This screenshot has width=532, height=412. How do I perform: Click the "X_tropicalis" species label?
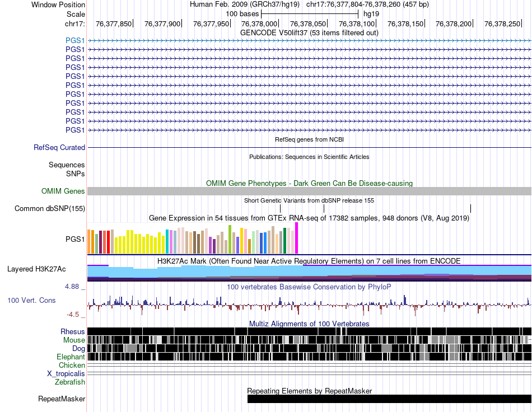coord(66,374)
